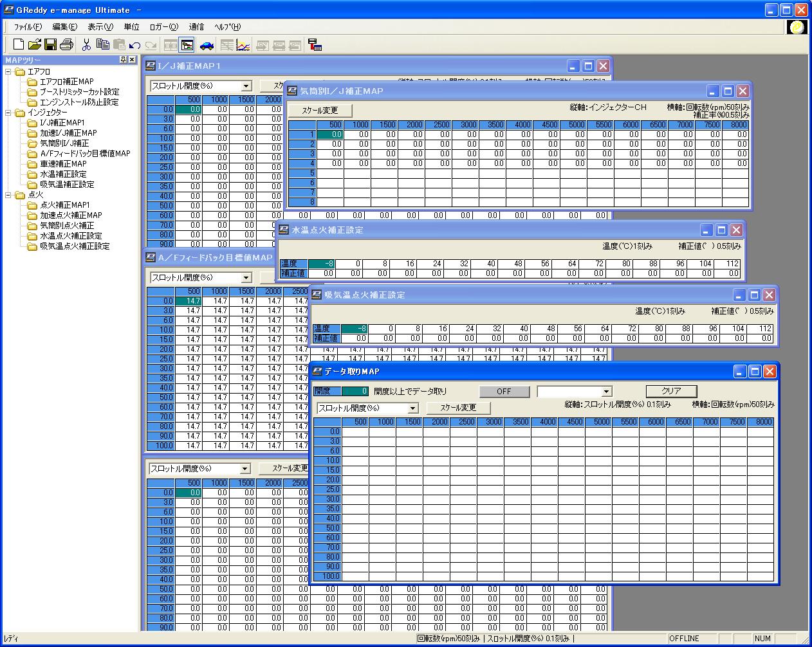Open スロットル開度 dropdown in I/J補正MAP1 window
812x647 pixels.
(x=246, y=86)
